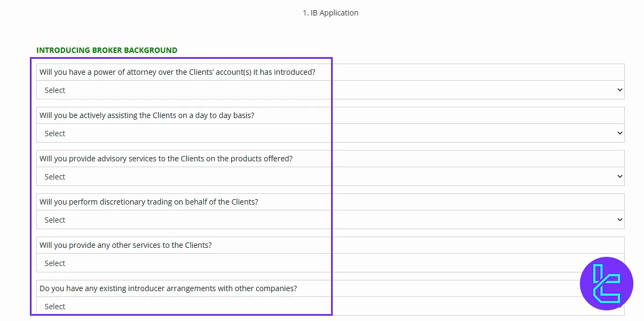Click the day to day basis question text

coord(147,115)
